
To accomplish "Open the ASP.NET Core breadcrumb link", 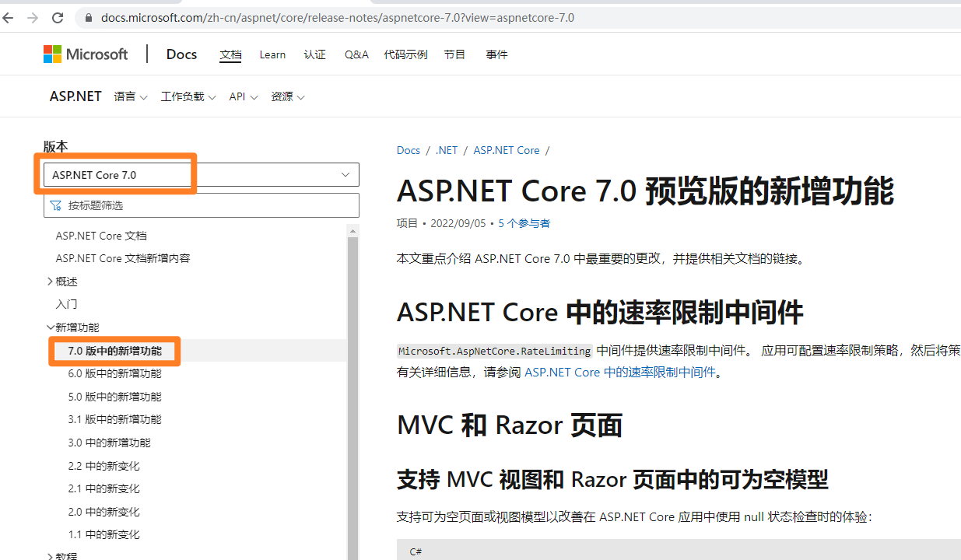I will [x=507, y=150].
